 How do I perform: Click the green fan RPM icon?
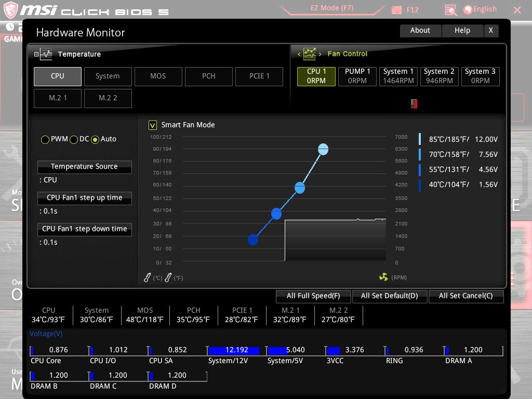click(383, 277)
